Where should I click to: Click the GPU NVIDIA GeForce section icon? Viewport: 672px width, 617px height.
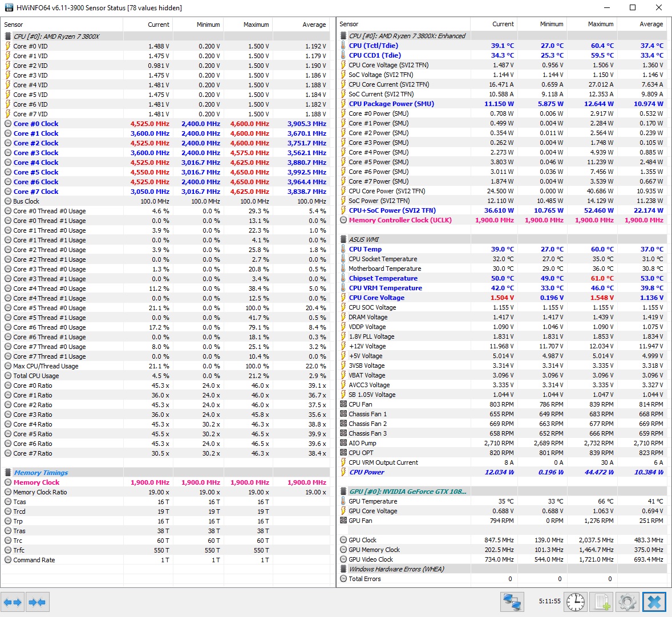click(x=343, y=492)
